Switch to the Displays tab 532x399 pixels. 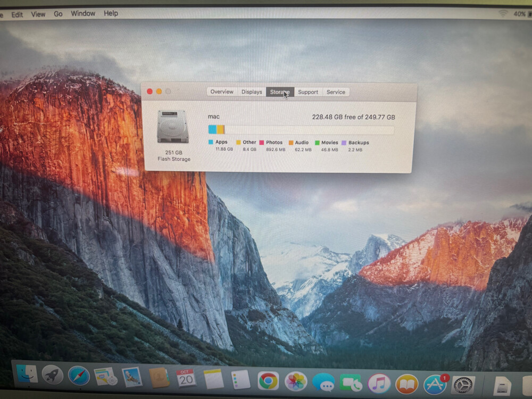pos(252,92)
